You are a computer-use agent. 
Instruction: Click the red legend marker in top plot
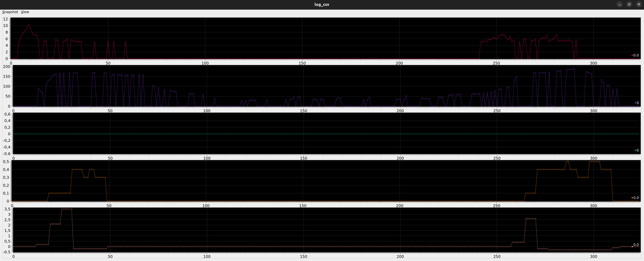[632, 55]
